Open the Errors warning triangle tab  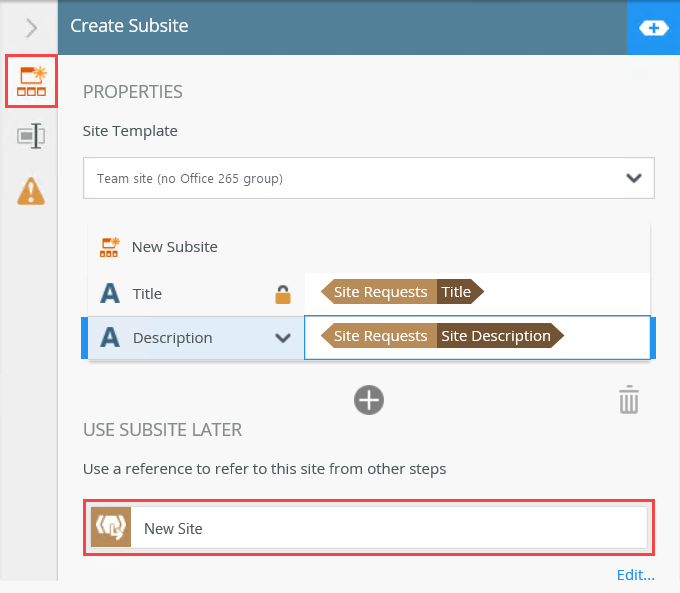click(31, 191)
